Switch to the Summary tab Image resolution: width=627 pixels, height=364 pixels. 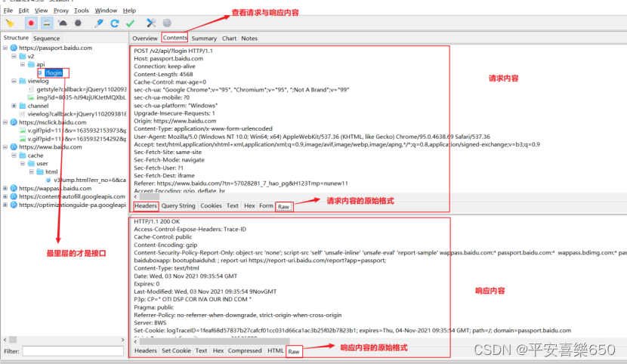(204, 39)
